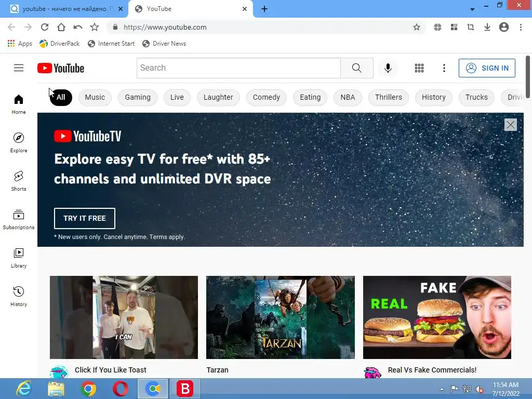The height and width of the screenshot is (399, 532).
Task: Open Internet Explorer from taskbar
Action: pos(24,389)
